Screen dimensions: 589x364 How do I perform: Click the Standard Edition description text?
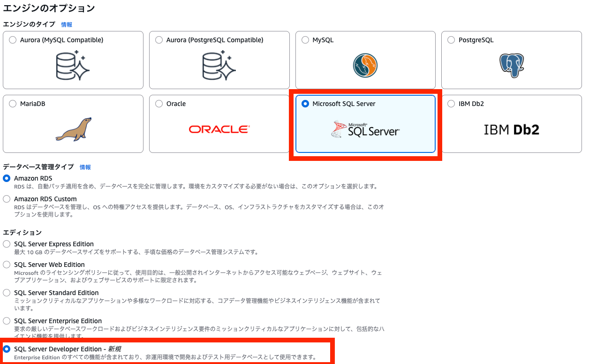coord(197,304)
